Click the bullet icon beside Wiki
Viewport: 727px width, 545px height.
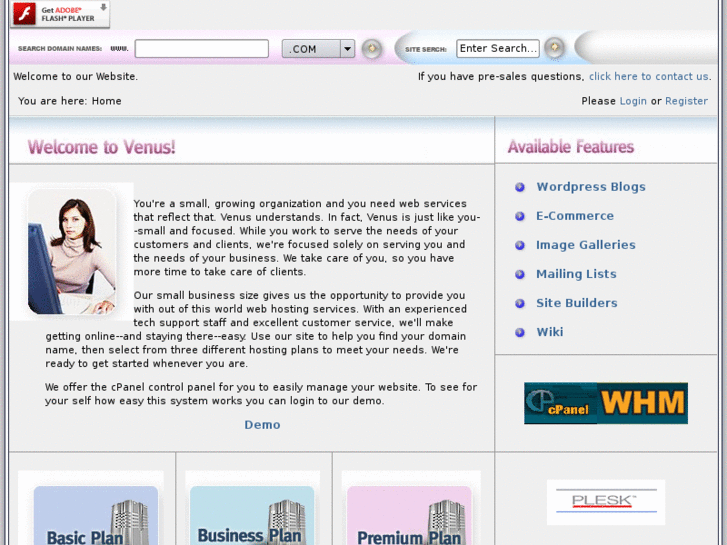(520, 333)
